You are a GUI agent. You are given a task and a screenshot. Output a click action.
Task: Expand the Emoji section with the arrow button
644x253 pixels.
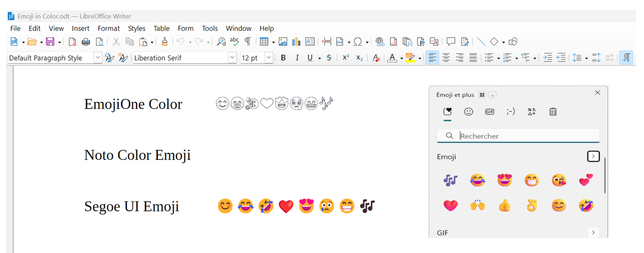click(593, 156)
